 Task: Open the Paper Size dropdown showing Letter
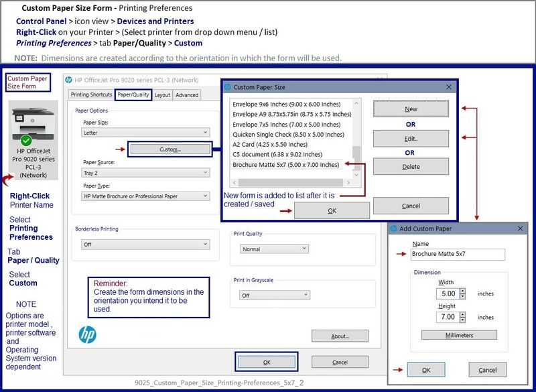pos(145,133)
